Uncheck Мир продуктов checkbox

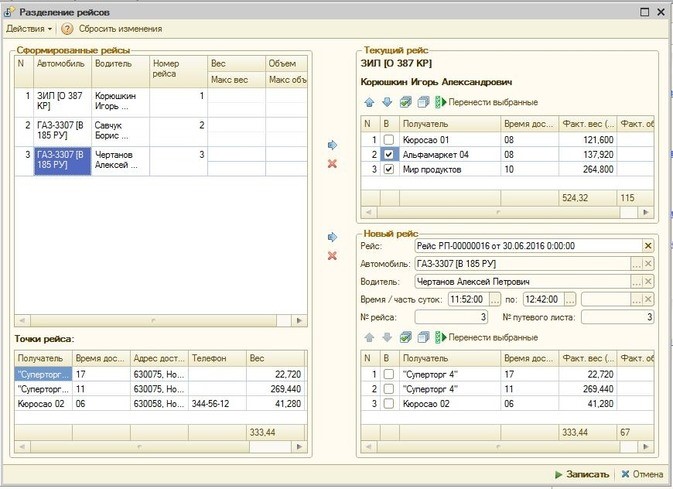pyautogui.click(x=389, y=169)
